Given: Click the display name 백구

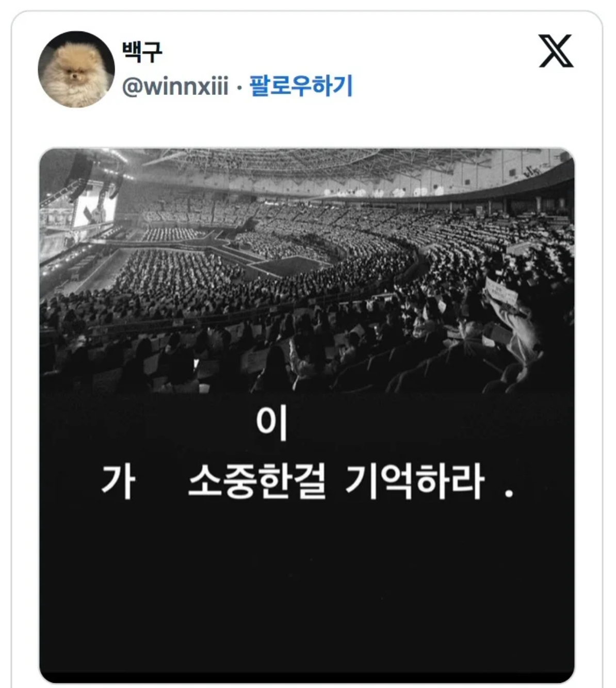Looking at the screenshot, I should (x=142, y=52).
